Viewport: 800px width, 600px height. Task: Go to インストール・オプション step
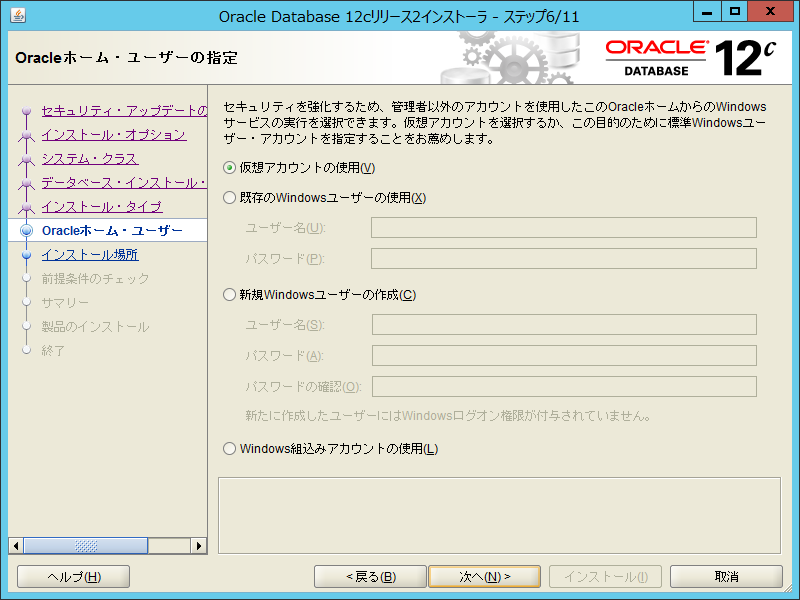pyautogui.click(x=114, y=135)
